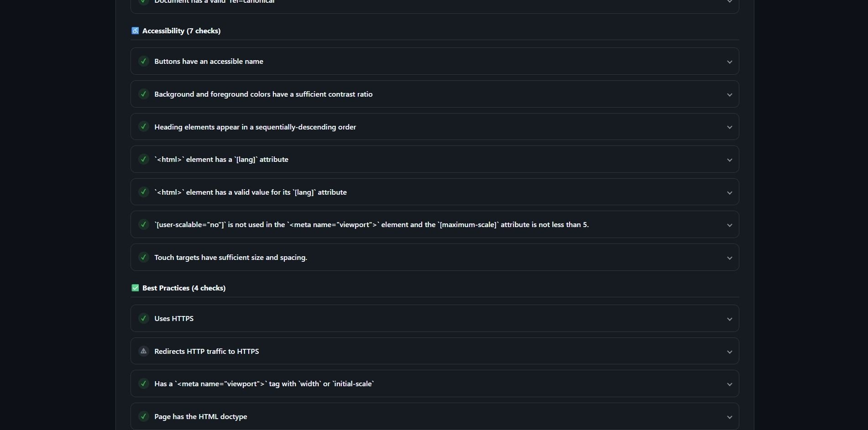Open the Accessibility (7 checks) section heading
Viewport: 868px width, 430px height.
point(181,31)
